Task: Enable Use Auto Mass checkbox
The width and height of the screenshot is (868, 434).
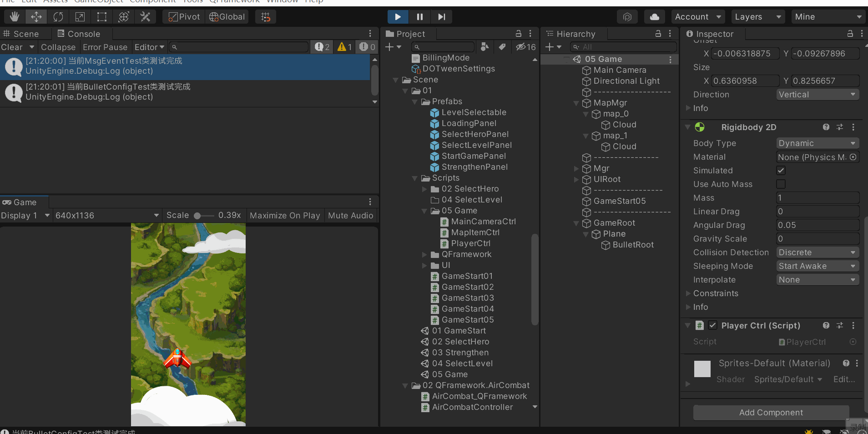Action: click(x=781, y=184)
